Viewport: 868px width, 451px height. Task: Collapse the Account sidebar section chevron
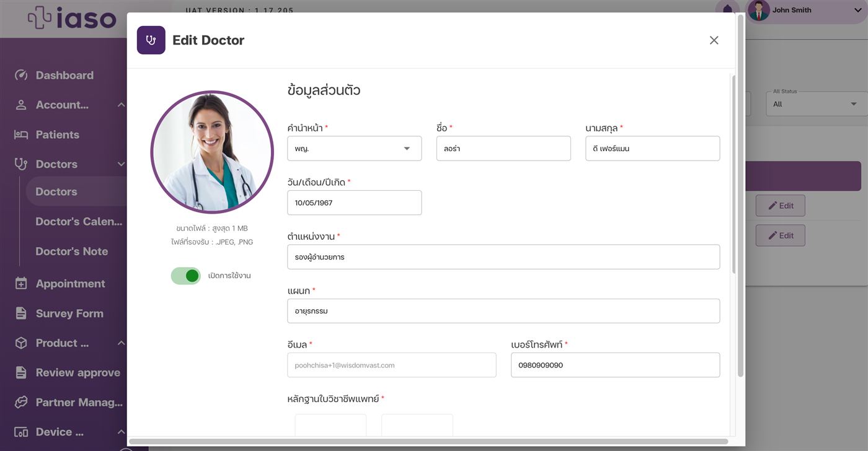tap(121, 105)
